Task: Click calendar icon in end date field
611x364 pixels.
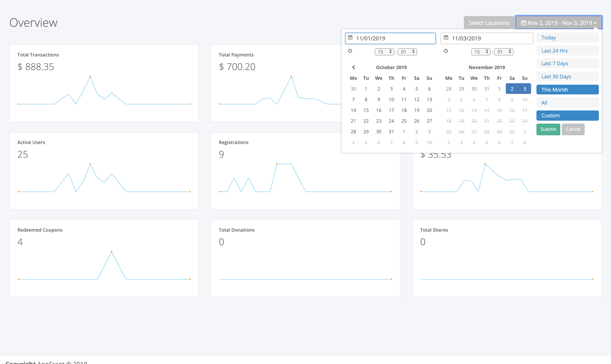Action: point(446,38)
